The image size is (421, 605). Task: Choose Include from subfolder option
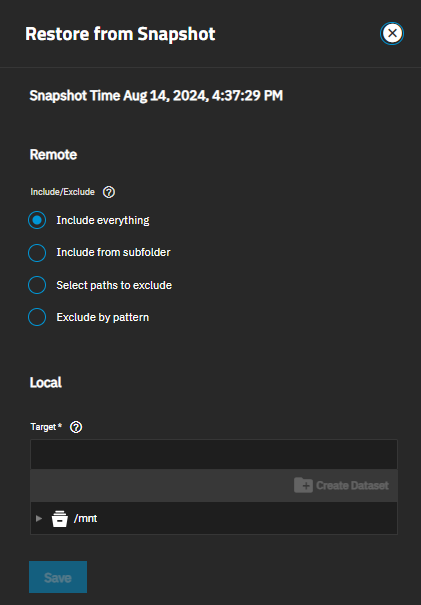tap(37, 253)
